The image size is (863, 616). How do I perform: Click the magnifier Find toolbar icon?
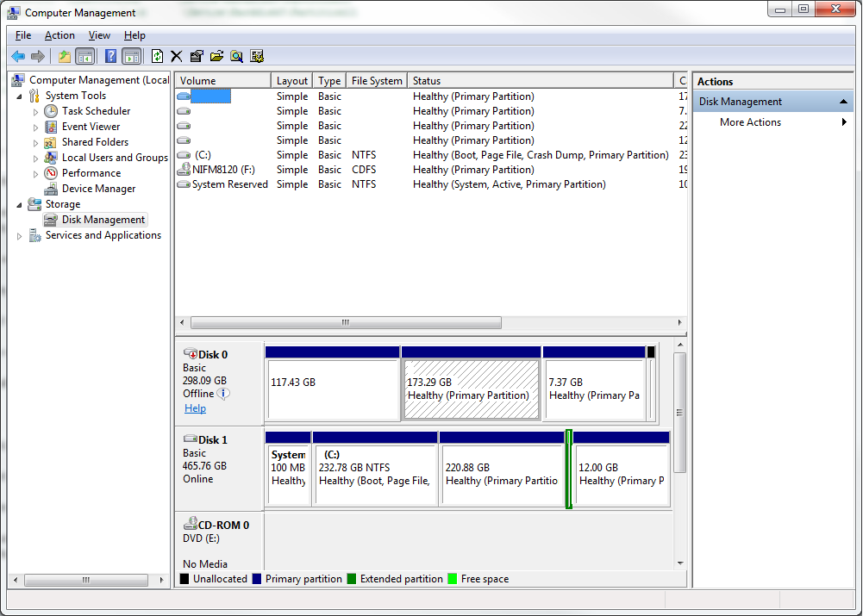tap(236, 56)
